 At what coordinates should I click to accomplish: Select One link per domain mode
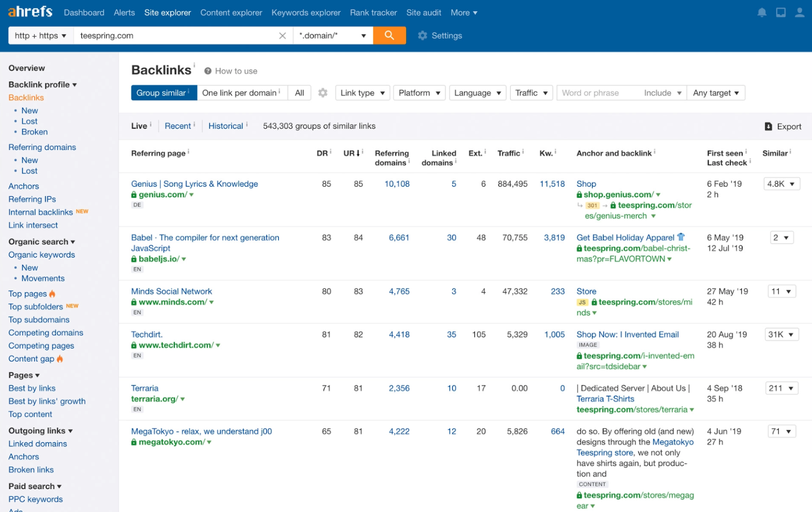[x=242, y=93]
